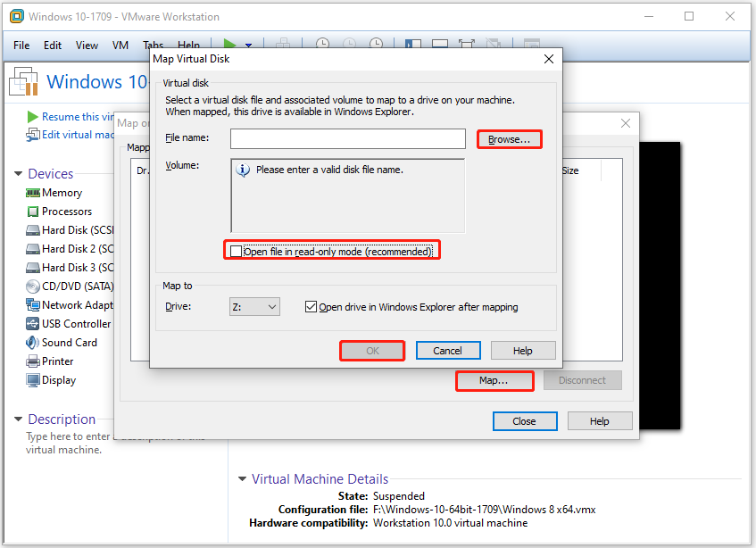
Task: Collapse Virtual Machine Details section
Action: 242,479
